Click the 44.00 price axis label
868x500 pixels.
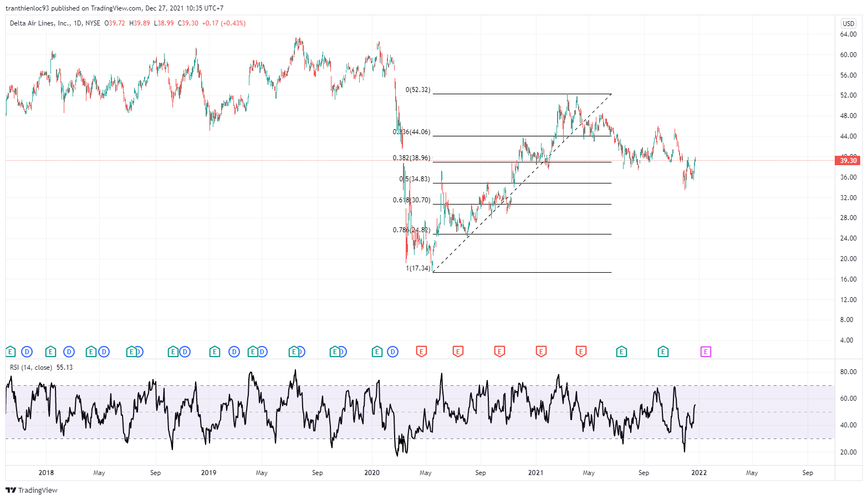point(848,136)
